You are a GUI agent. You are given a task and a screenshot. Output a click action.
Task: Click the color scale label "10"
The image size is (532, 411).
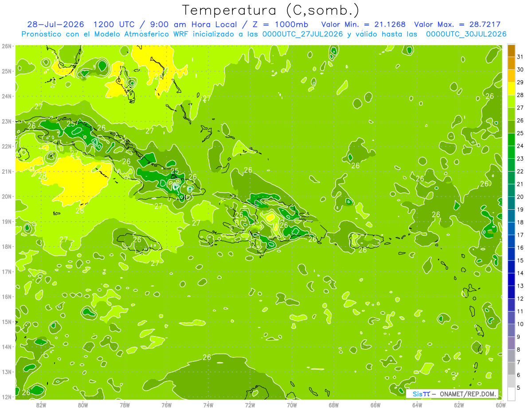520,324
